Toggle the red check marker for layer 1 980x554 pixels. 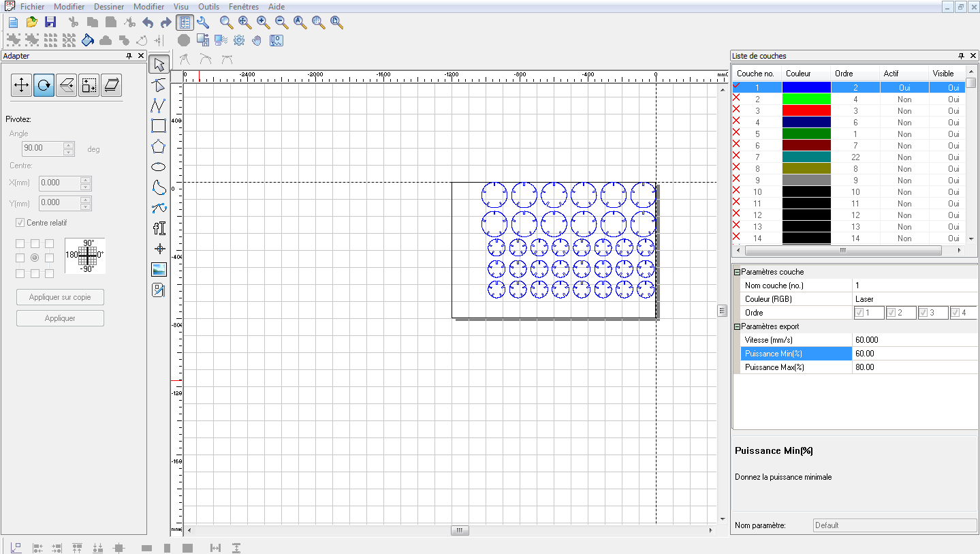736,86
